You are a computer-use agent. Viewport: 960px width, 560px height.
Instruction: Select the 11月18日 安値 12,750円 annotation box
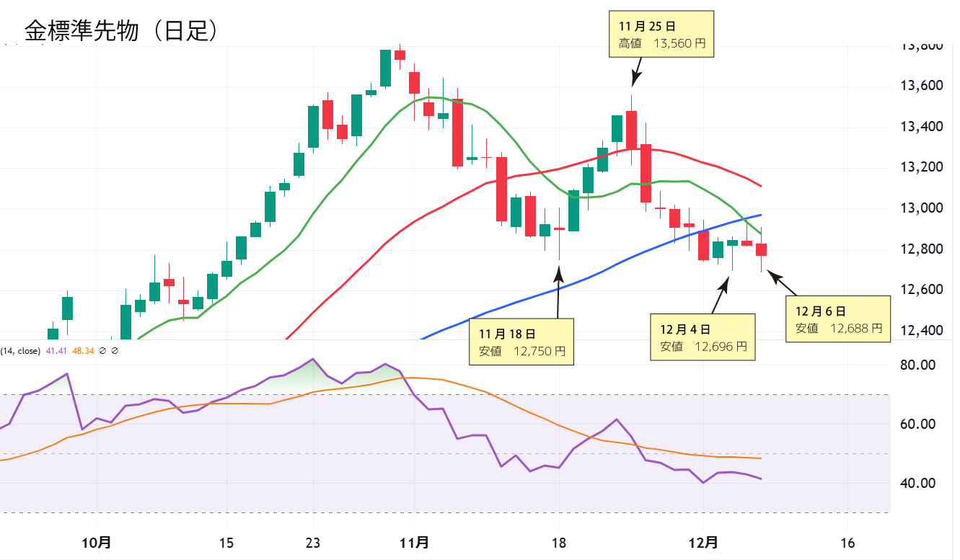click(521, 342)
